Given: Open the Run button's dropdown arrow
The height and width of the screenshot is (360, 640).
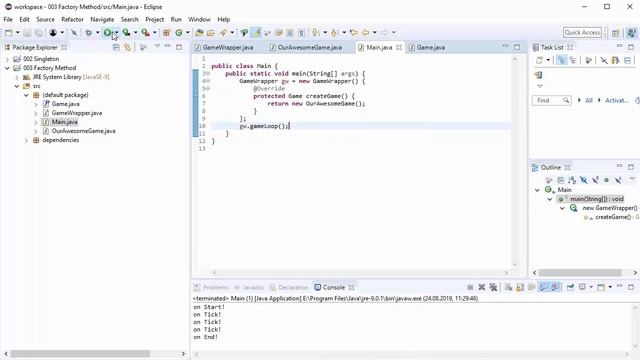Looking at the screenshot, I should (117, 33).
